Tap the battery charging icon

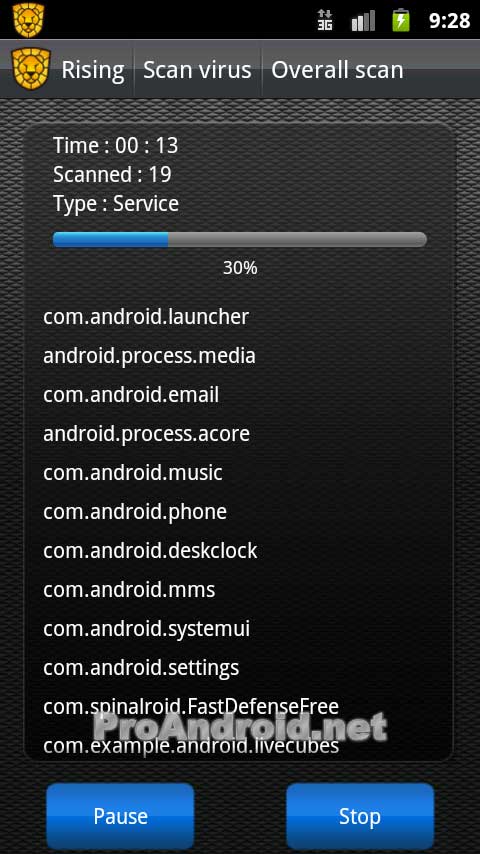click(x=401, y=20)
